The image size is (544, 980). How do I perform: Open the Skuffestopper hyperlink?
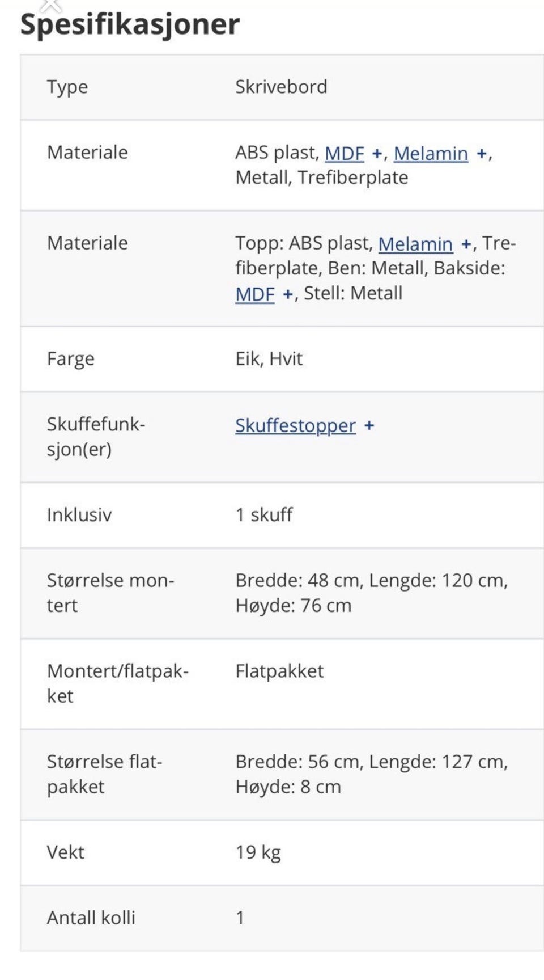tap(295, 425)
